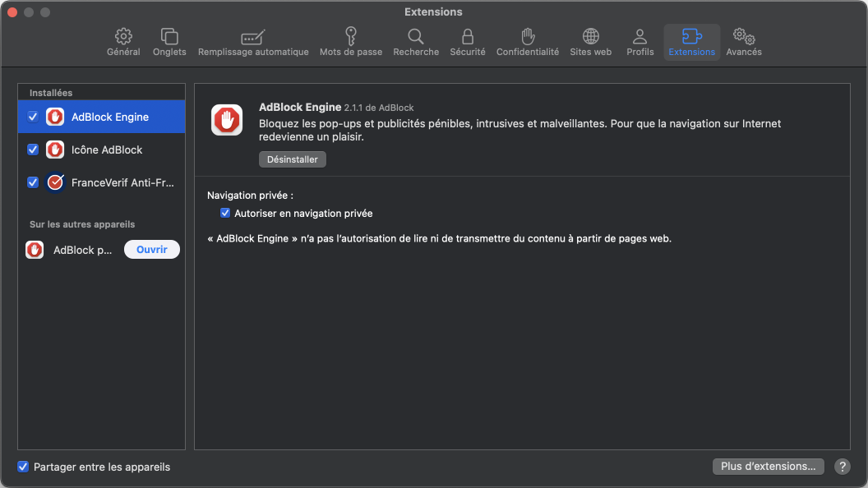868x488 pixels.
Task: Click Installées section header
Action: (x=51, y=93)
